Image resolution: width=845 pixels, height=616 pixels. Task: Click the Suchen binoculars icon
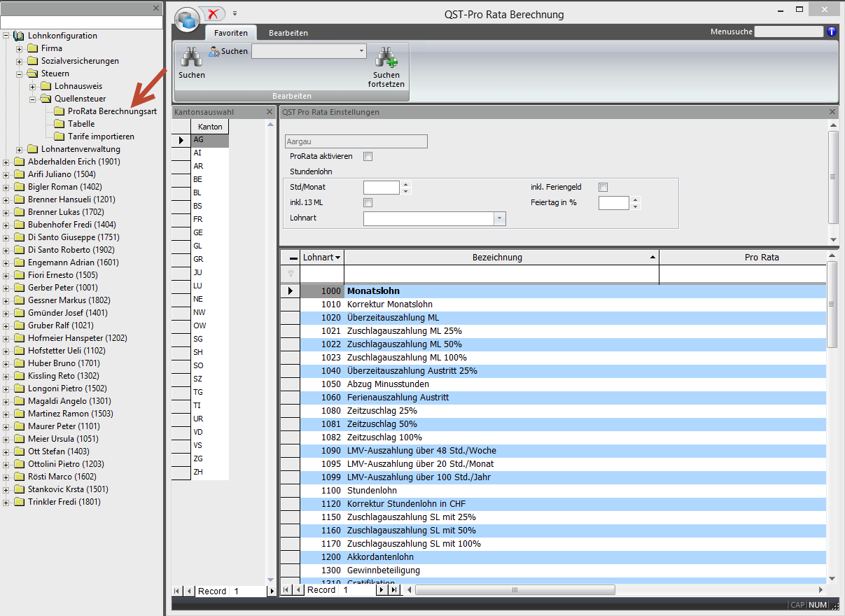coord(191,59)
